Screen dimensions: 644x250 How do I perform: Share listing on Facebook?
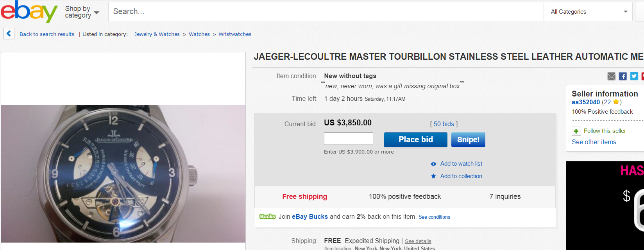coord(623,76)
